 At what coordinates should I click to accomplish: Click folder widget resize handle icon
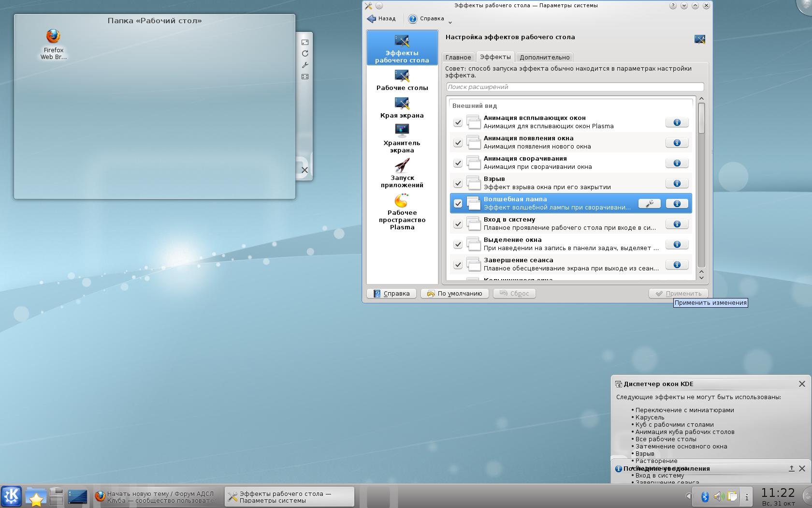305,42
